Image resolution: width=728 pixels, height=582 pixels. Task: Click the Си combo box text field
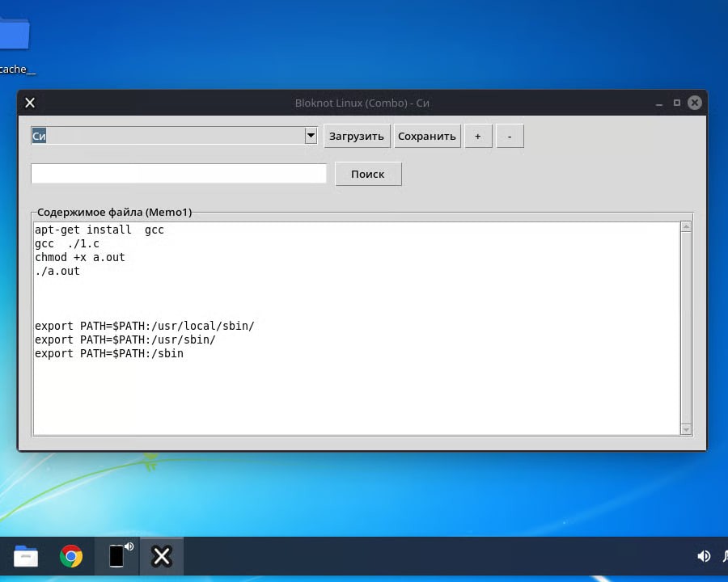pos(168,136)
